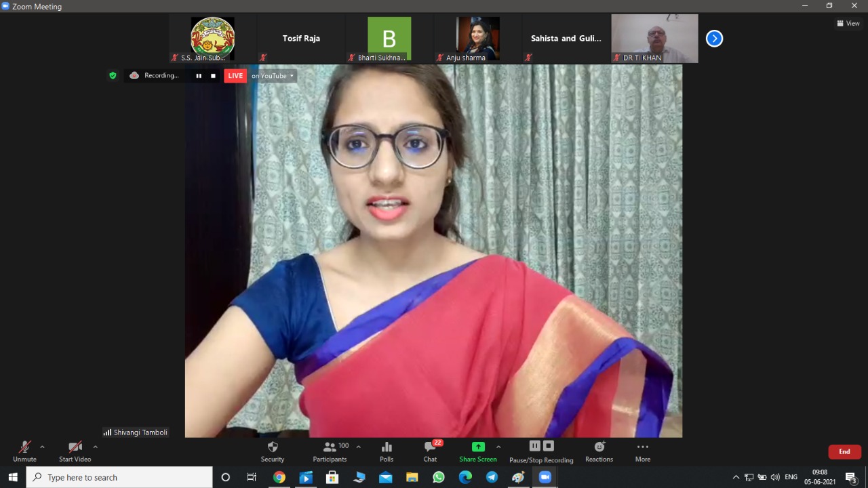Open the volume control in system tray
The height and width of the screenshot is (488, 868).
pyautogui.click(x=775, y=477)
